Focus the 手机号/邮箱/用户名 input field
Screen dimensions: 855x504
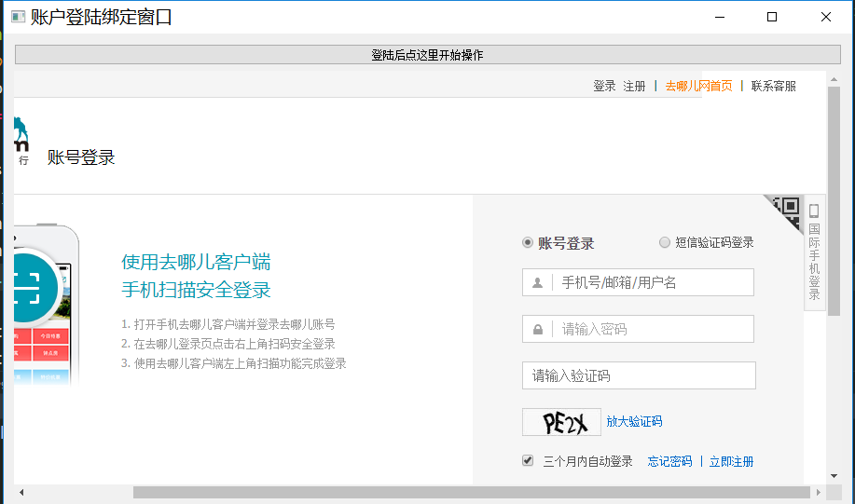(x=638, y=282)
